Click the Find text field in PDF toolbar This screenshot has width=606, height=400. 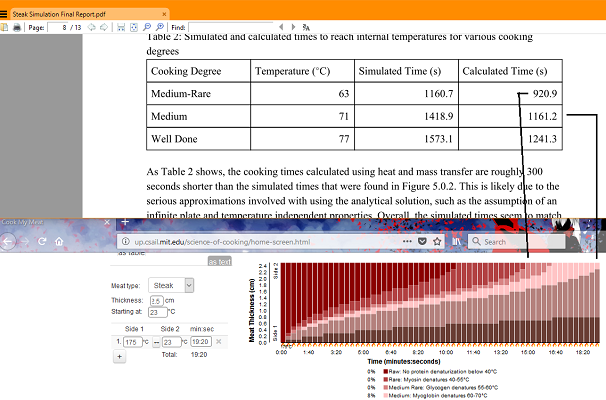tap(232, 27)
